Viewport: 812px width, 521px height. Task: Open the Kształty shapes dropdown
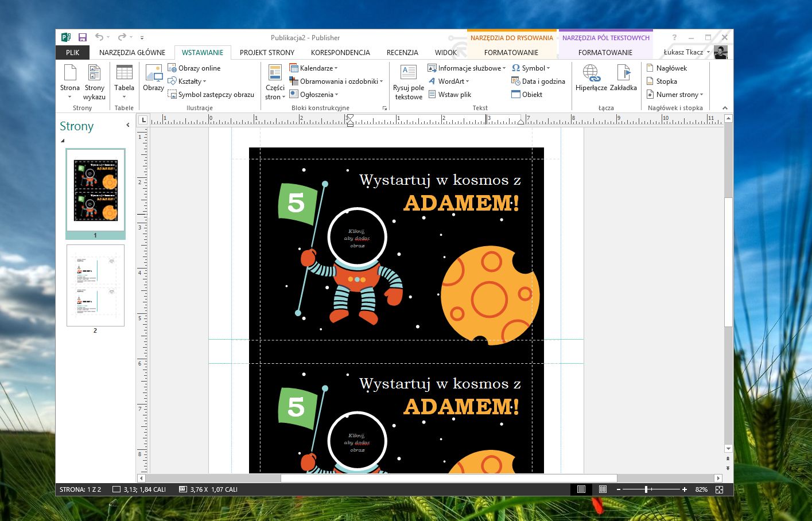(x=187, y=81)
